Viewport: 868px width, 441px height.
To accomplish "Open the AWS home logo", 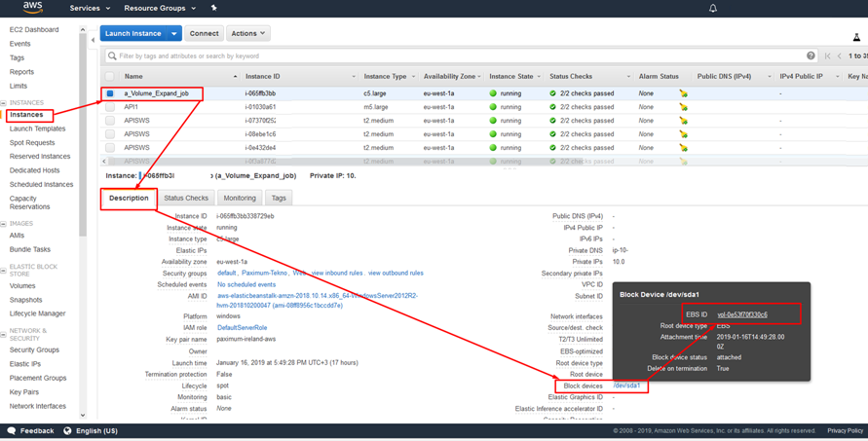I will pos(33,8).
